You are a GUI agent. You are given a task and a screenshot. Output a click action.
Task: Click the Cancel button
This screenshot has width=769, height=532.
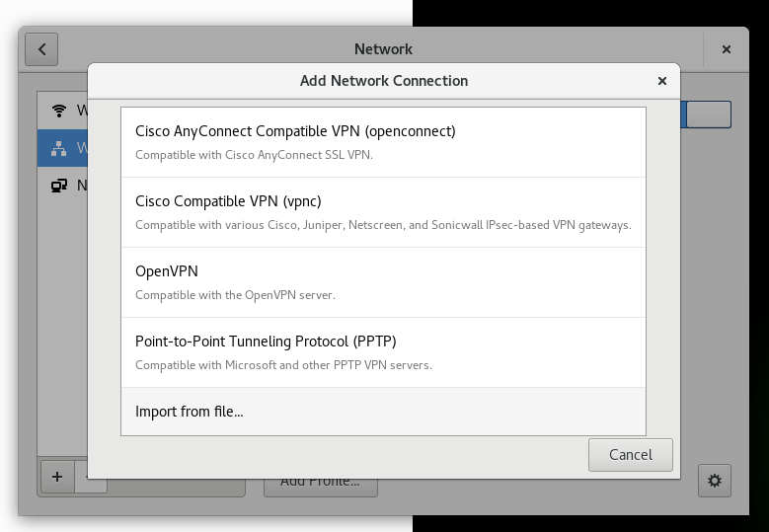(630, 455)
